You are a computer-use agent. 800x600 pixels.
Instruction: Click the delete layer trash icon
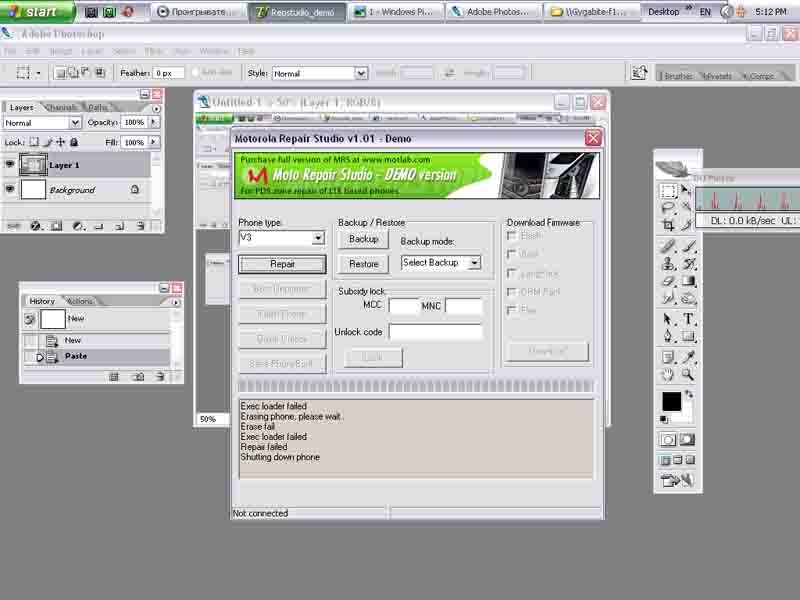tap(140, 226)
